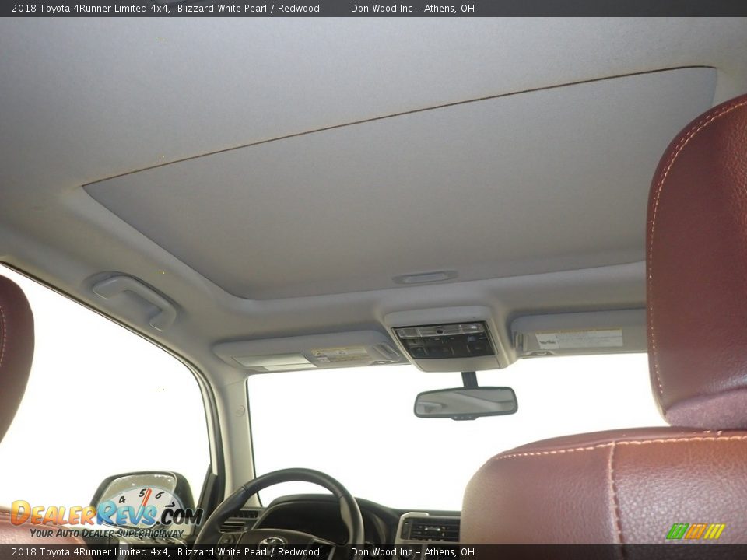Click the driver-side roof grab handle

coord(134,296)
